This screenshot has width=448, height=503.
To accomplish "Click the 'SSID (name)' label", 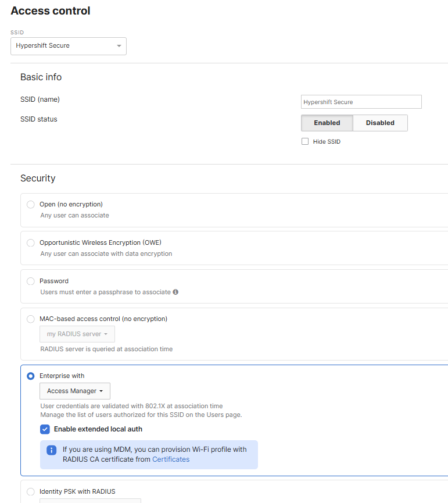I will [x=40, y=99].
